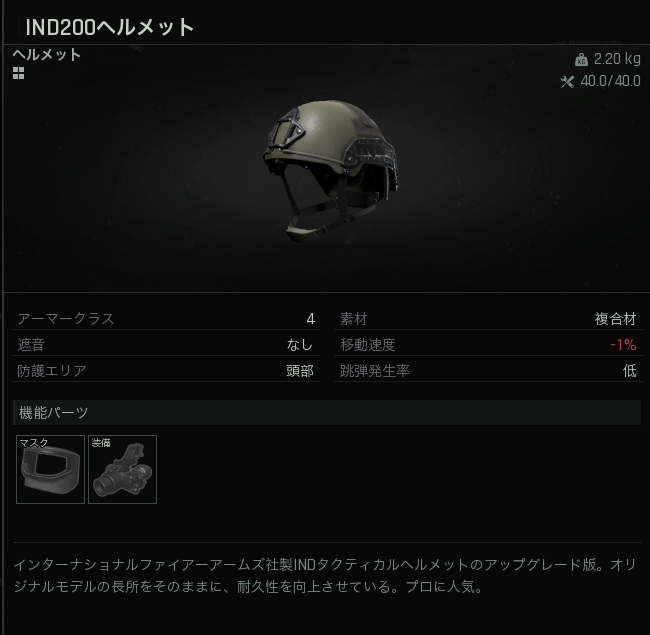Click the 40.0/40.0 durability value
The image size is (650, 635).
pyautogui.click(x=611, y=81)
